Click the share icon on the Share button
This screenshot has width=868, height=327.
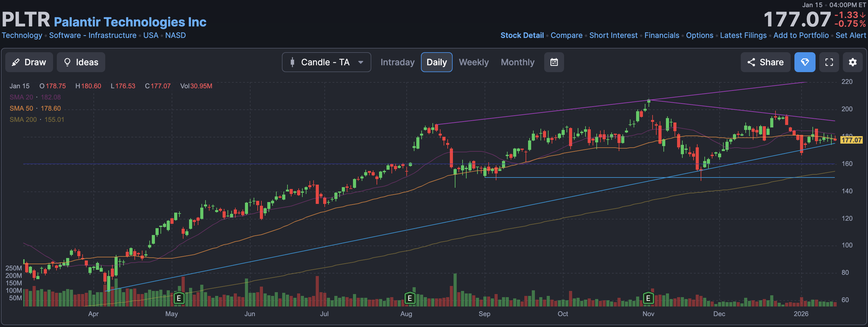pyautogui.click(x=751, y=62)
